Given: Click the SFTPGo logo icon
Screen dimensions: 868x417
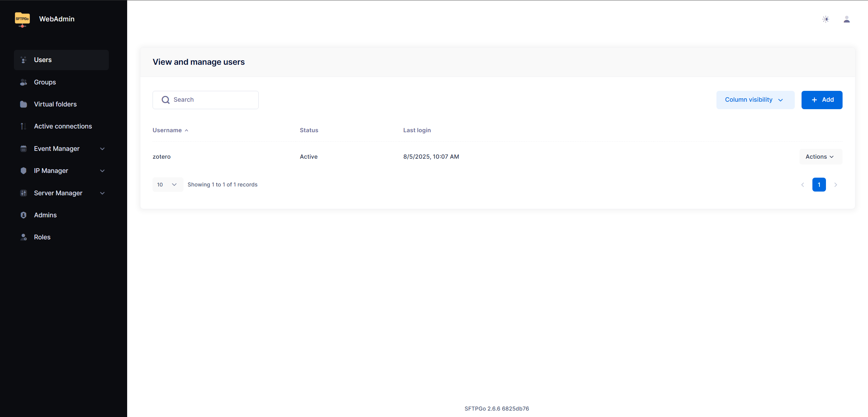Looking at the screenshot, I should point(22,19).
